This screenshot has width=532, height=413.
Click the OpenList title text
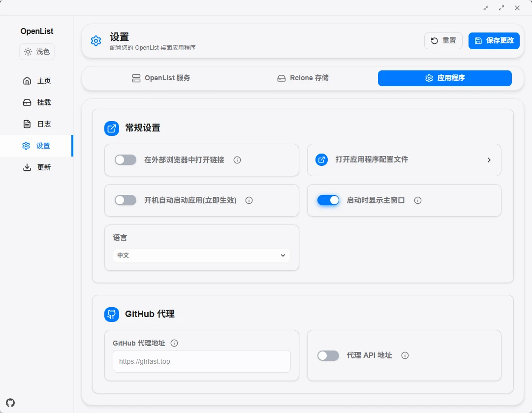[x=36, y=31]
